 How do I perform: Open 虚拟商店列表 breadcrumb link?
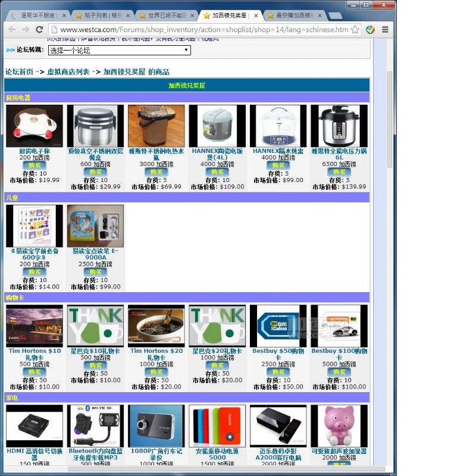click(68, 72)
